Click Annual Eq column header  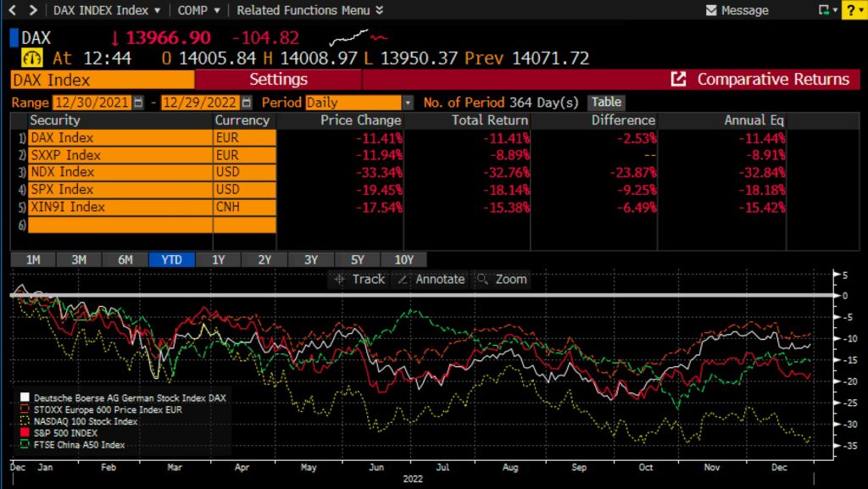[x=754, y=120]
